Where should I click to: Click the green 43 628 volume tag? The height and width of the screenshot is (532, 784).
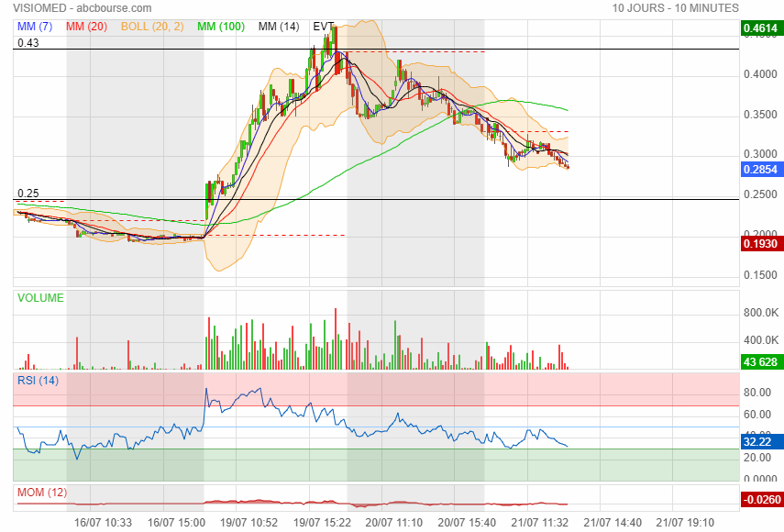point(761,362)
